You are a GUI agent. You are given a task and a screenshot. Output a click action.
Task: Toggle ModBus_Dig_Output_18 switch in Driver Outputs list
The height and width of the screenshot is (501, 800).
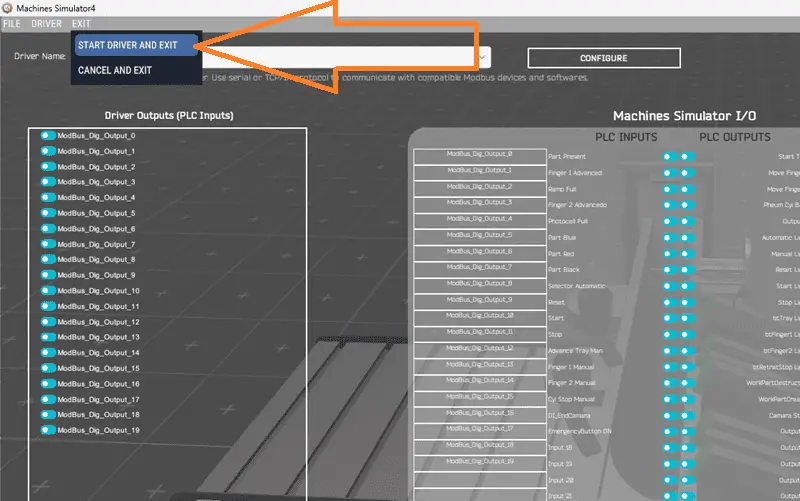pos(48,414)
